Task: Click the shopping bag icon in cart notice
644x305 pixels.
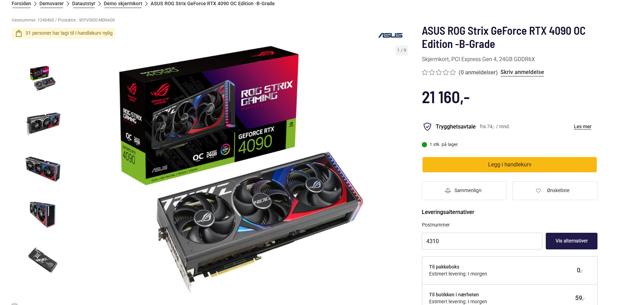Action: coord(19,33)
